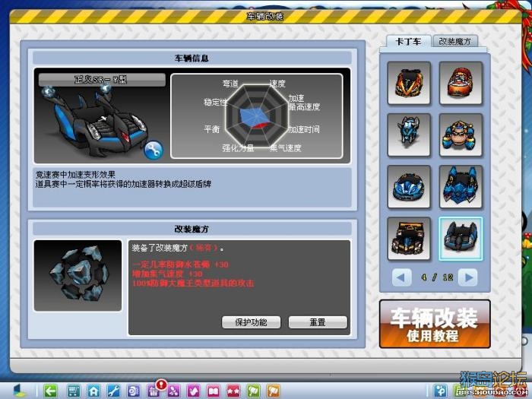The image size is (532, 399).
Task: Click the orange flag icon in toolbar
Action: pyautogui.click(x=274, y=391)
